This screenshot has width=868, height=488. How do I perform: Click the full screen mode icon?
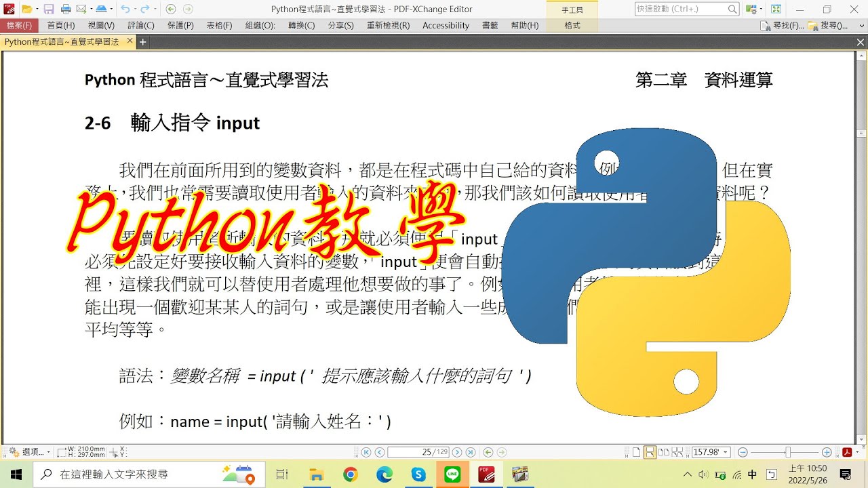(x=776, y=9)
